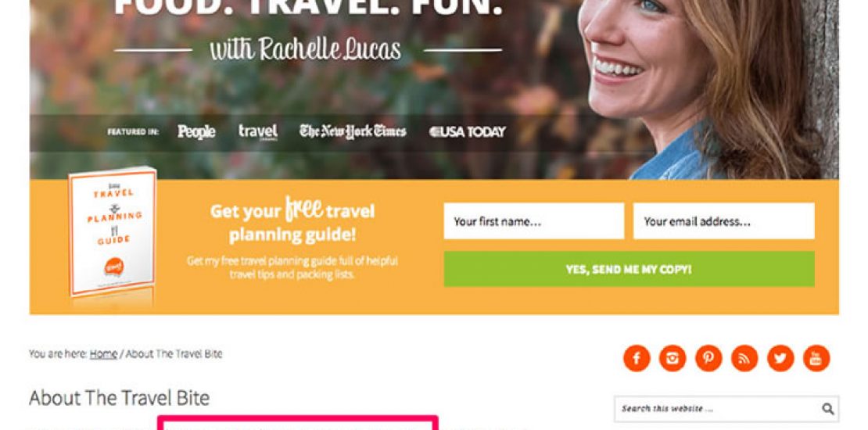Open the Pinterest social icon
Screen dimensions: 868x430
[x=708, y=358]
